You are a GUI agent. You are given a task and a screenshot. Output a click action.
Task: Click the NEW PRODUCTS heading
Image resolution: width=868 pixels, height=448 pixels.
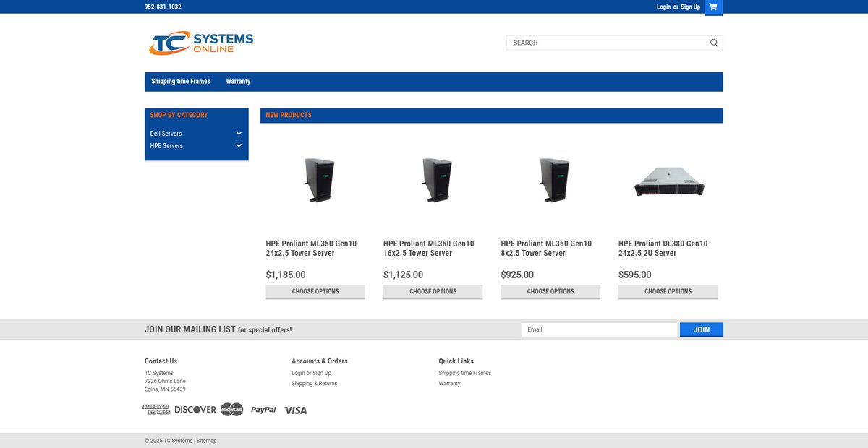click(289, 115)
